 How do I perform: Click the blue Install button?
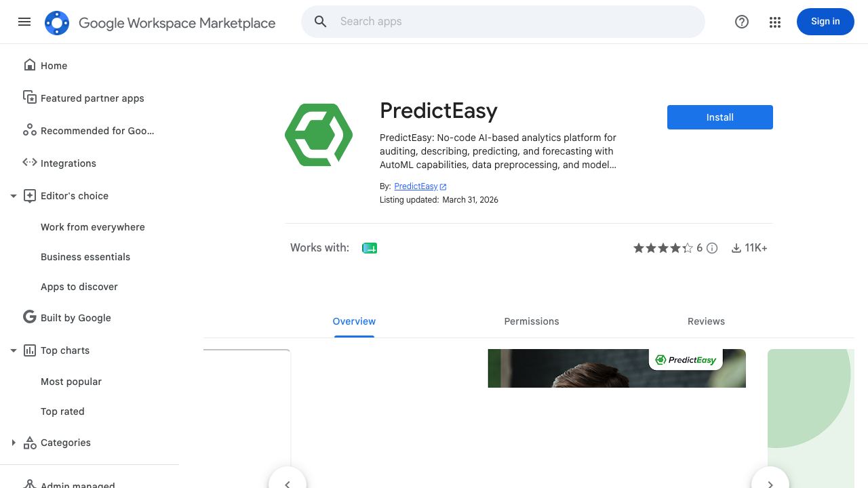pyautogui.click(x=720, y=117)
